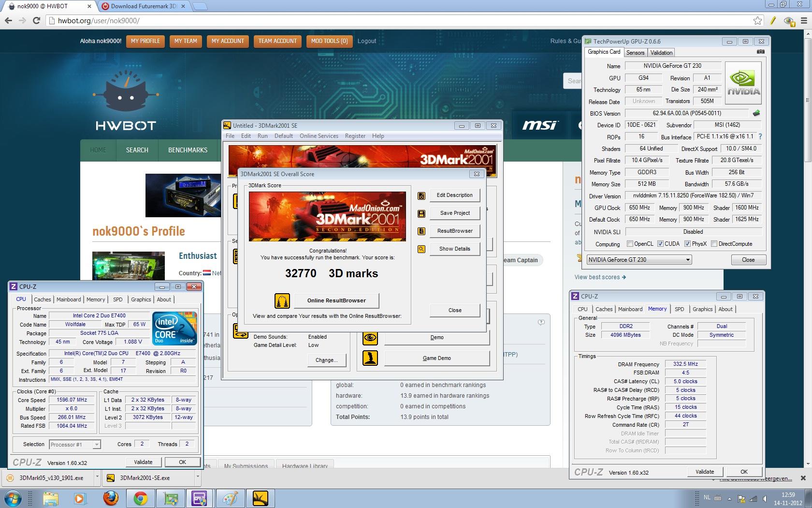Open the File menu in 3DMark2001 SE
This screenshot has width=812, height=508.
pyautogui.click(x=230, y=136)
